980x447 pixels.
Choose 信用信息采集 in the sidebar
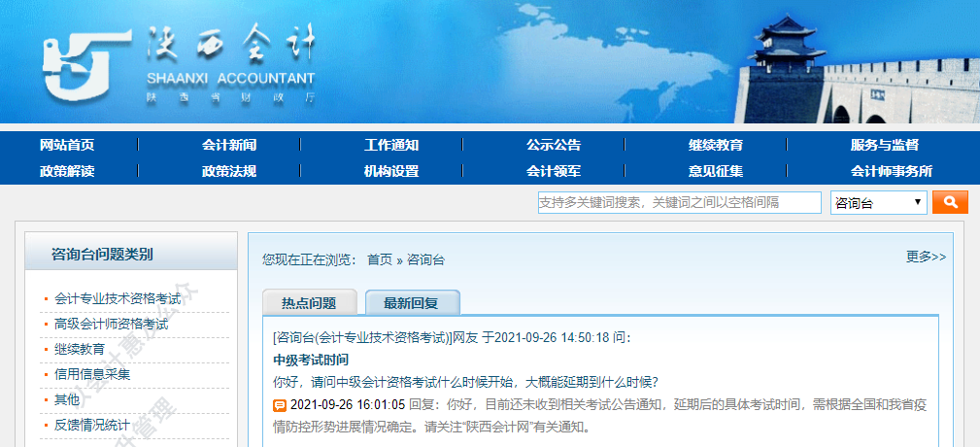tap(92, 374)
